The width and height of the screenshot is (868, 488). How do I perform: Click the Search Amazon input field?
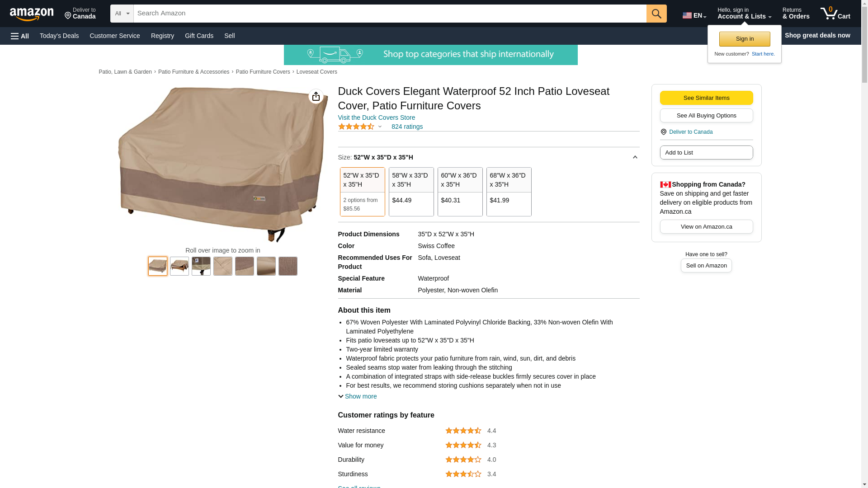coord(390,14)
